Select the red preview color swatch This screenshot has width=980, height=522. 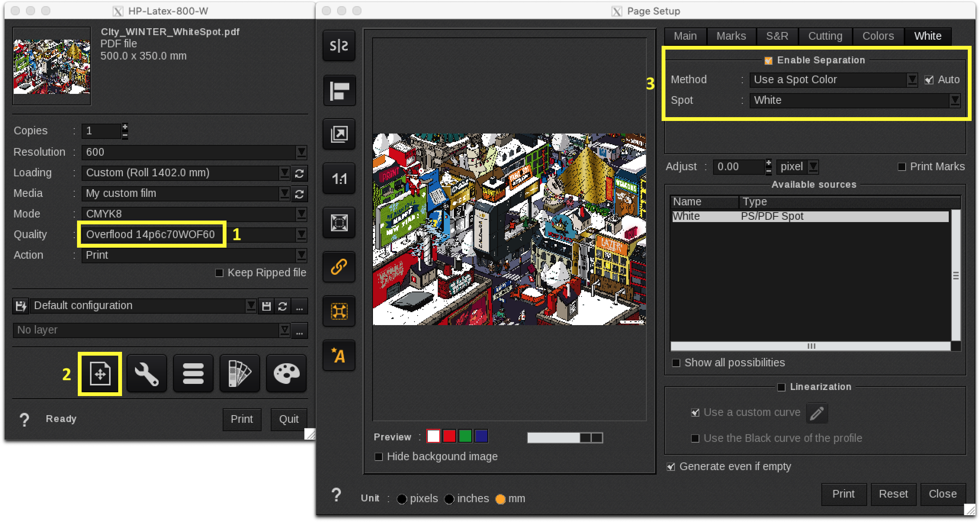pyautogui.click(x=449, y=436)
